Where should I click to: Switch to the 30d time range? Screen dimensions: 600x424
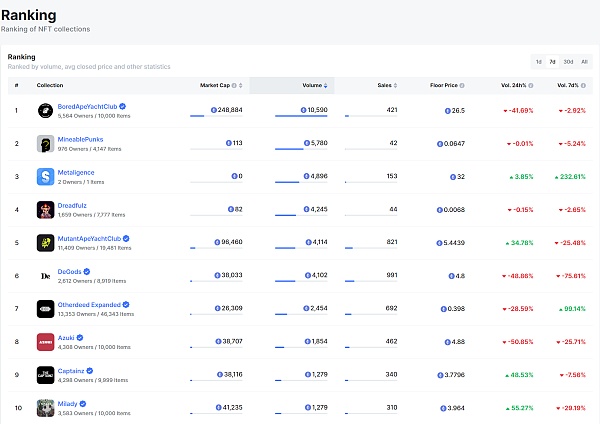(x=568, y=61)
